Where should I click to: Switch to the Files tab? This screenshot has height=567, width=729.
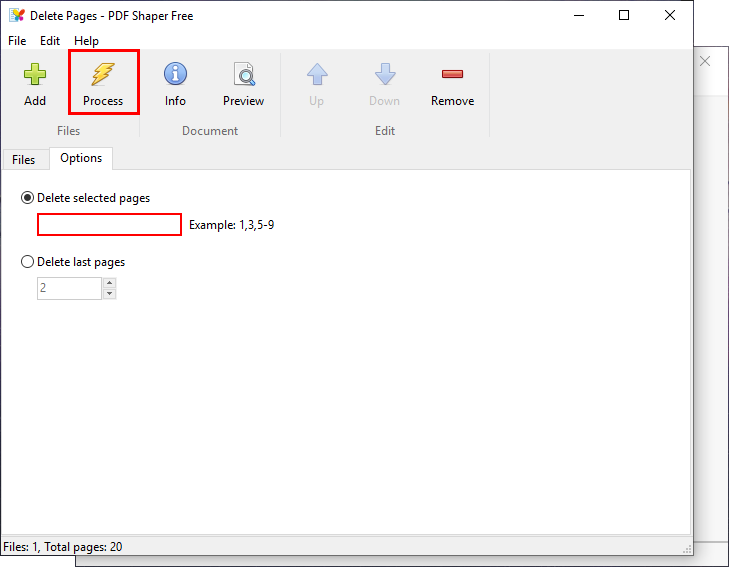click(x=24, y=160)
